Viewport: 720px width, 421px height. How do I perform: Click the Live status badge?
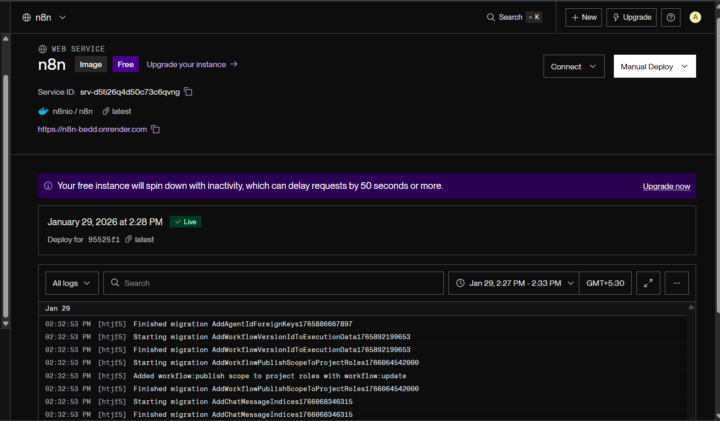(x=186, y=222)
